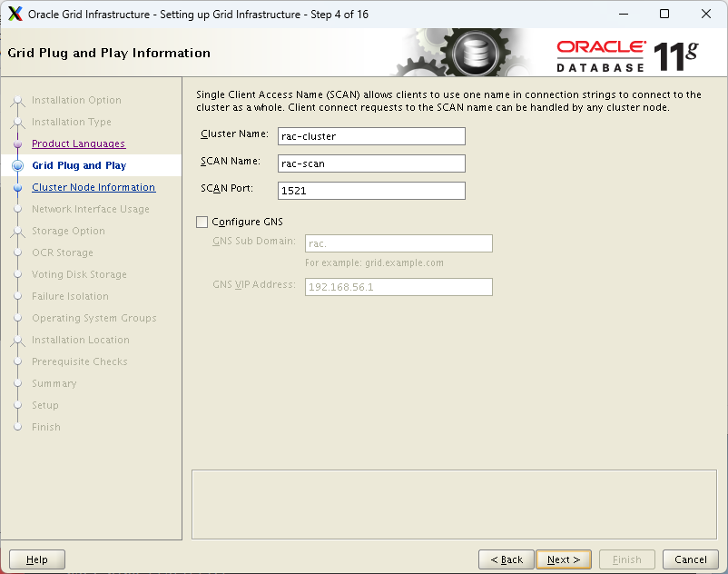
Task: Open Cluster Node Information step link
Action: click(93, 187)
